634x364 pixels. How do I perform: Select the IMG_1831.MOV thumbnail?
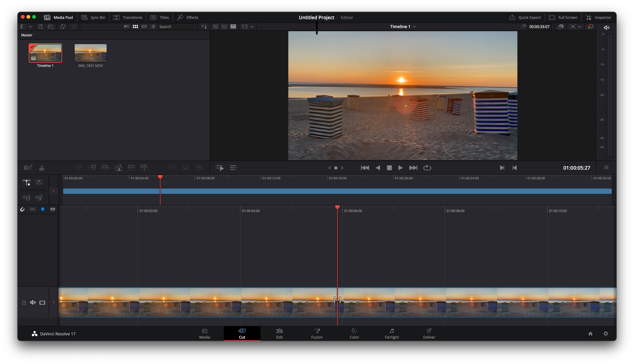(90, 53)
